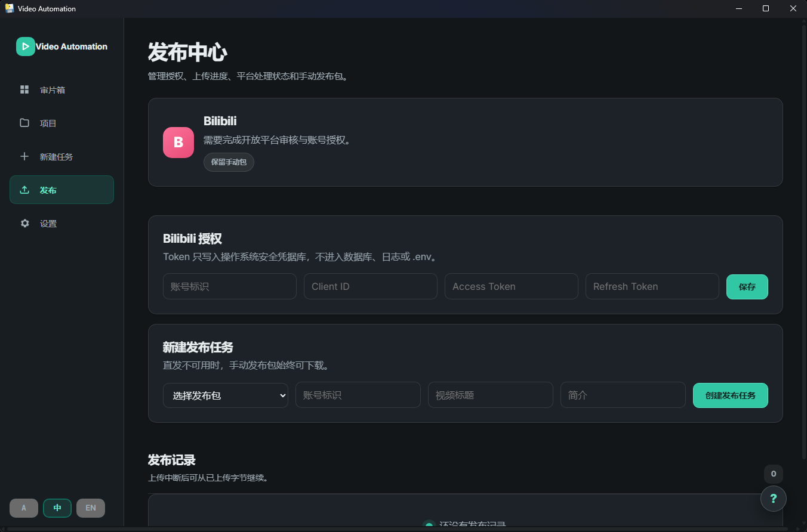The width and height of the screenshot is (807, 532).
Task: Select the 中 language option
Action: pyautogui.click(x=57, y=508)
